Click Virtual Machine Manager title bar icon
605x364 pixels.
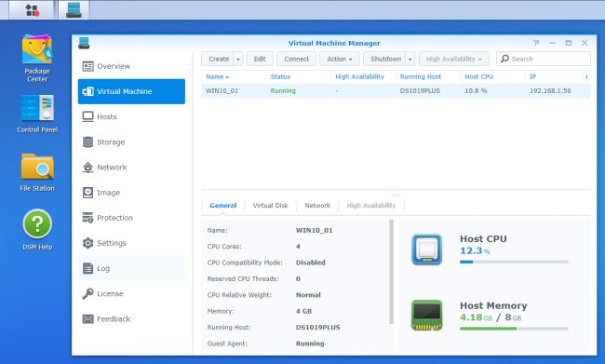[x=84, y=43]
